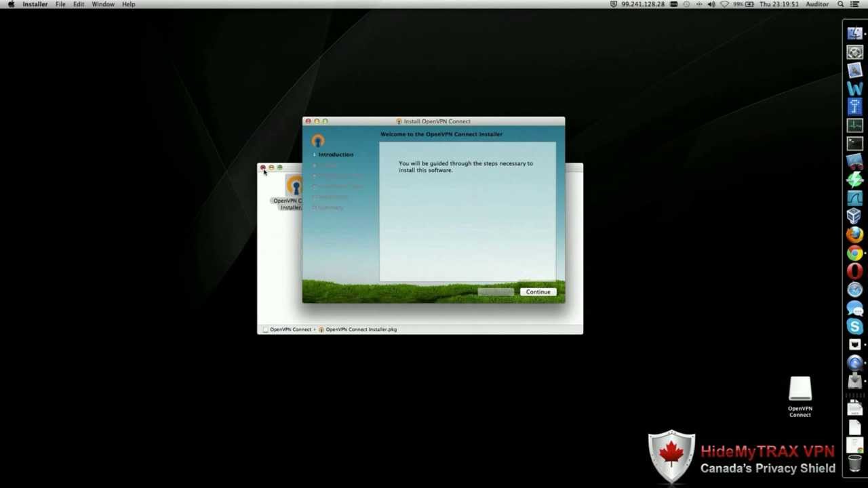Viewport: 868px width, 488px height.
Task: Click the Auditor user name in menu bar
Action: tap(817, 4)
